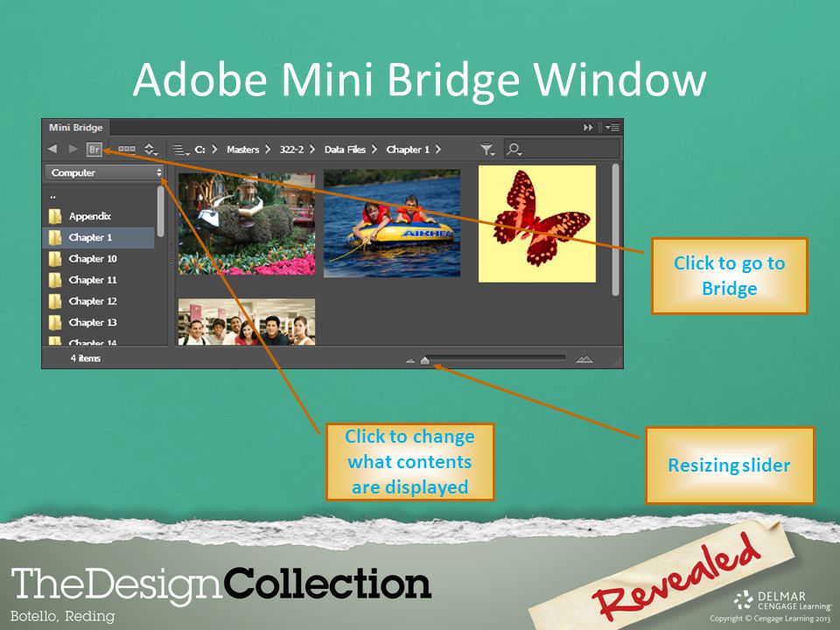
Task: Open the Sort options icon
Action: [150, 150]
